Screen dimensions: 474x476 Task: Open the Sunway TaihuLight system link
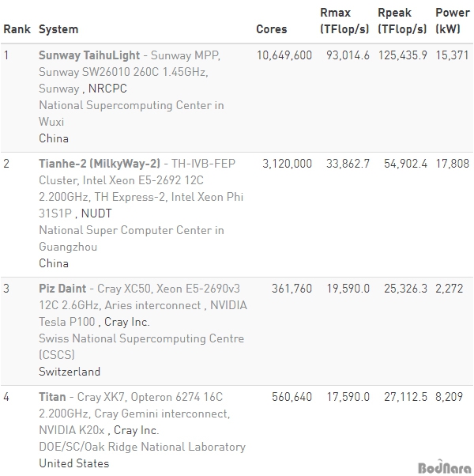click(89, 55)
